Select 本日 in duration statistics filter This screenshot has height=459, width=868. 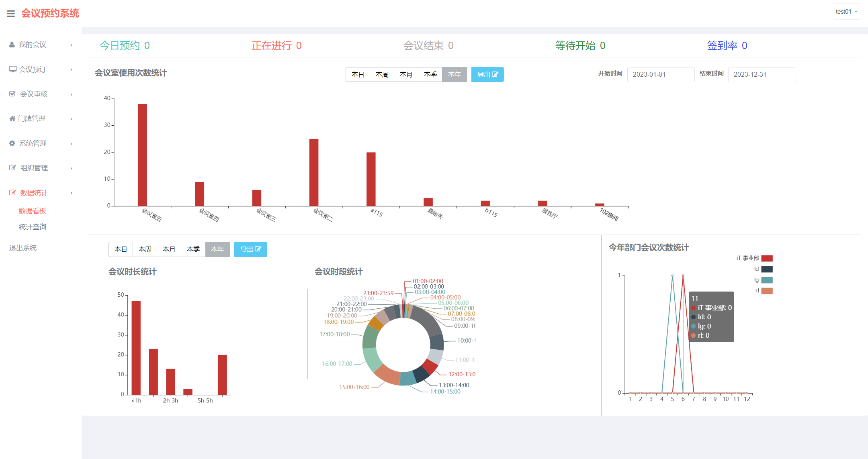121,249
